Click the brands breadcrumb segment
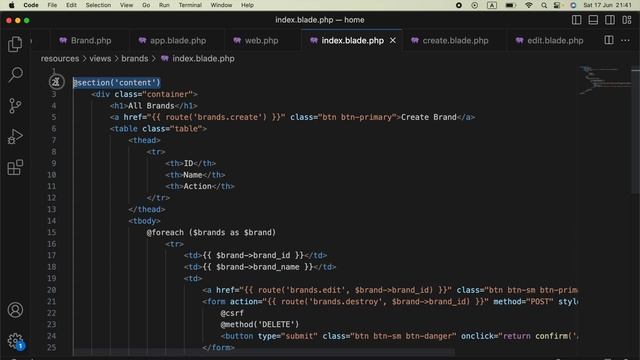Viewport: 640px width, 360px height. tap(135, 58)
